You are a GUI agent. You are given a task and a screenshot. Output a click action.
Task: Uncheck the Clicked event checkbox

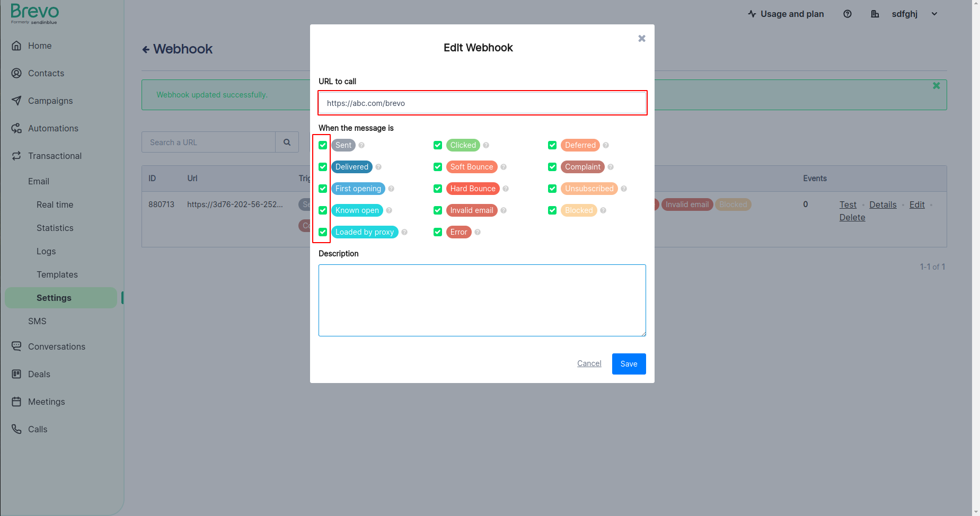coord(438,145)
